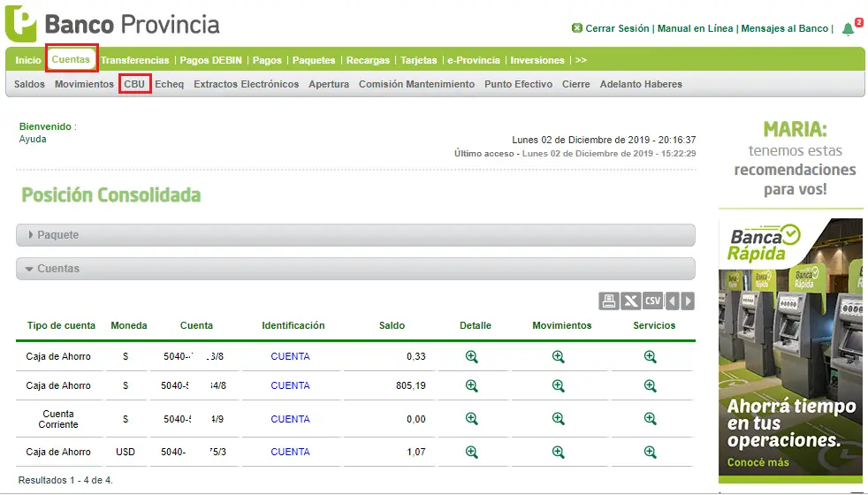
Task: Click the Banco Provincia logo
Action: click(x=112, y=25)
